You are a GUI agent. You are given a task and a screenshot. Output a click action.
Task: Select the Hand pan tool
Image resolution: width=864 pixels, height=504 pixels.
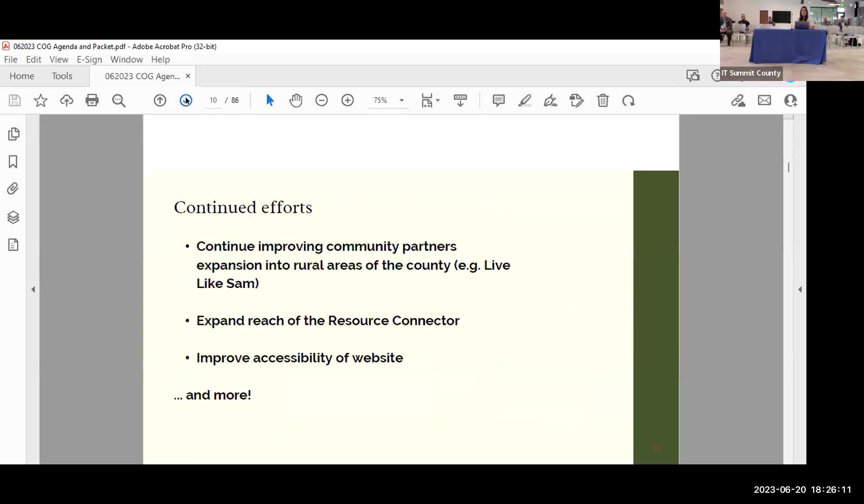296,100
